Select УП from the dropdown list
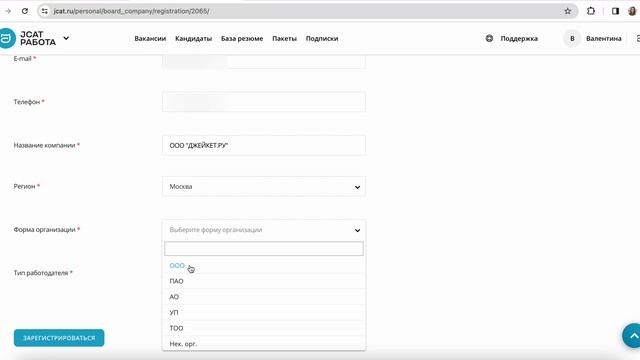This screenshot has height=360, width=640. (x=264, y=312)
